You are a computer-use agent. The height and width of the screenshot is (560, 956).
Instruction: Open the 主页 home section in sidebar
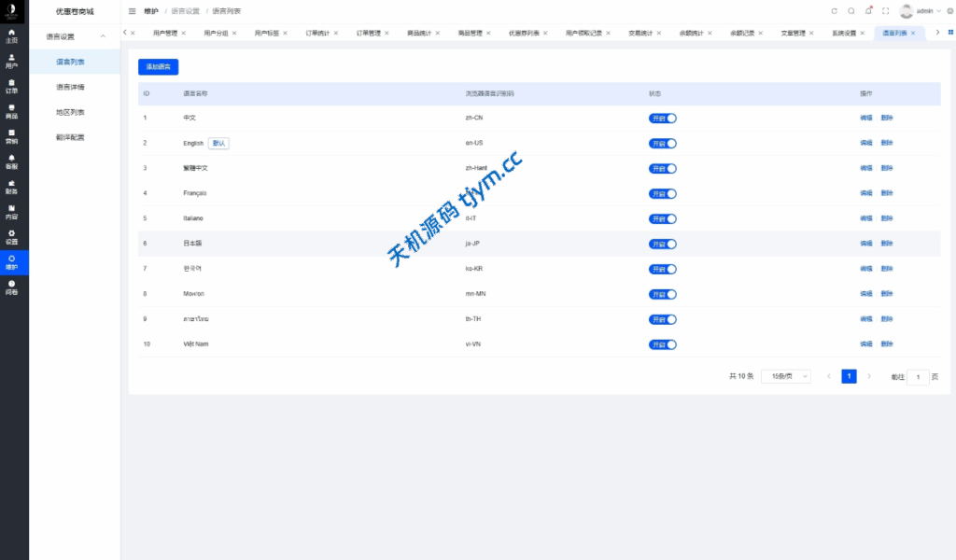(x=11, y=36)
